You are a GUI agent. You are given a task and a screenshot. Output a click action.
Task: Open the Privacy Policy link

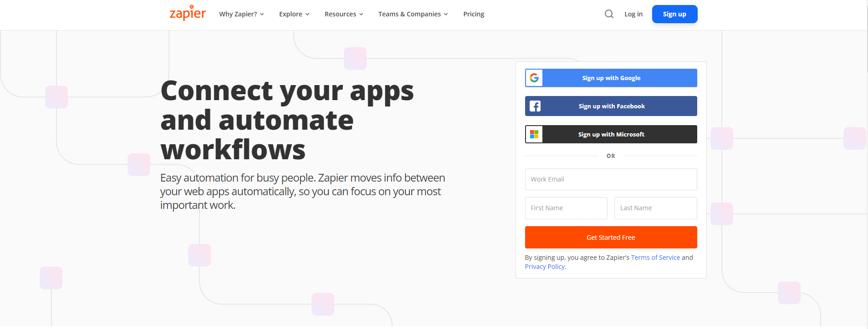[x=545, y=267]
